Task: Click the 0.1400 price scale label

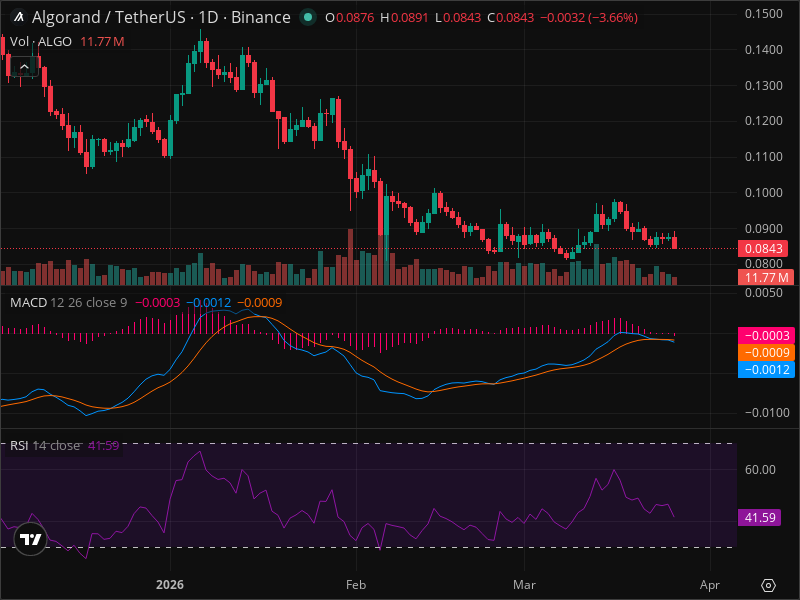Action: 763,49
